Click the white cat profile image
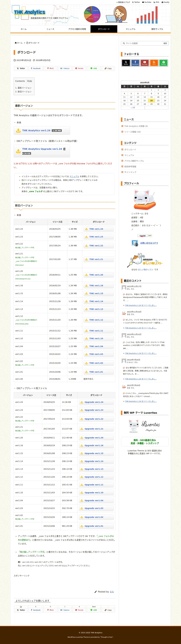This screenshot has height=644, width=181. coord(144,200)
